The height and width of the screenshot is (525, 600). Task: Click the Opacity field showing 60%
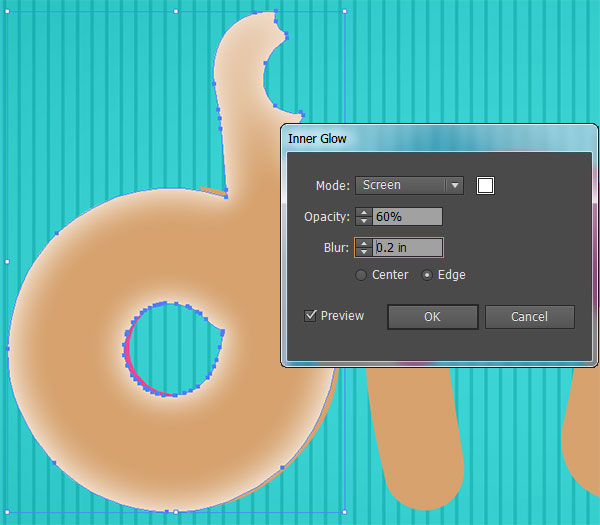click(407, 217)
